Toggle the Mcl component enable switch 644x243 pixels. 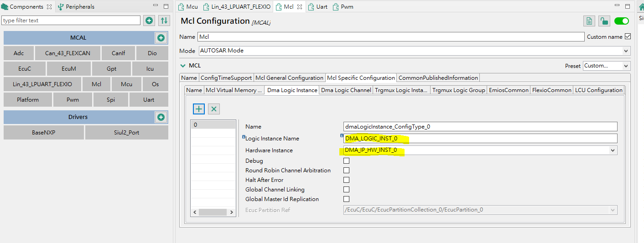point(622,21)
